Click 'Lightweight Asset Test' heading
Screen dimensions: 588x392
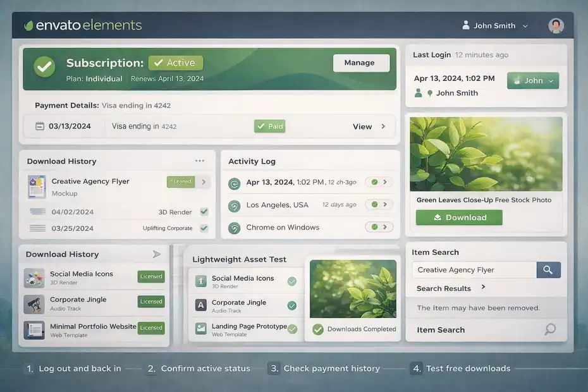(x=239, y=259)
